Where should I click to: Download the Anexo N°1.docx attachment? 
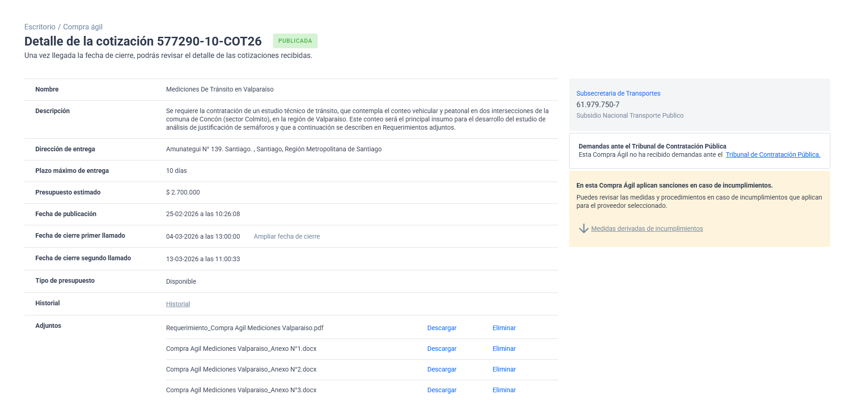[441, 349]
